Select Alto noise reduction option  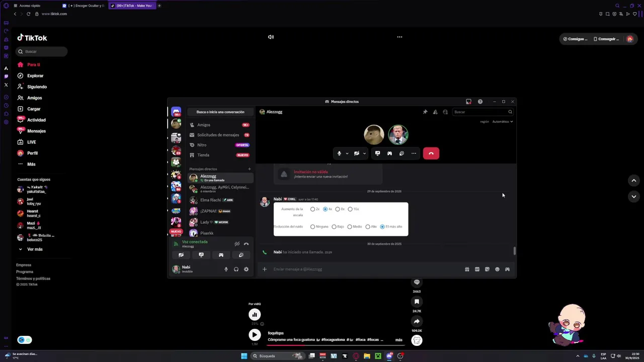[x=368, y=227]
